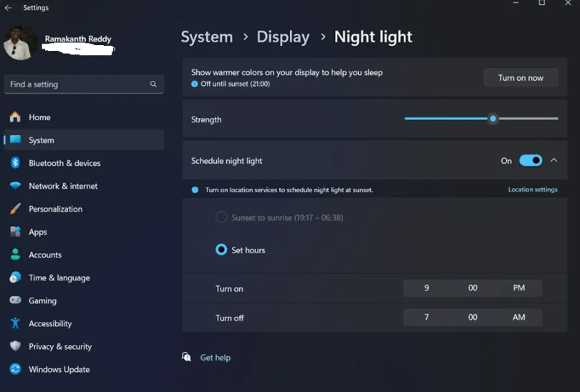580x392 pixels.
Task: Click info icon beside location services message
Action: click(x=195, y=190)
